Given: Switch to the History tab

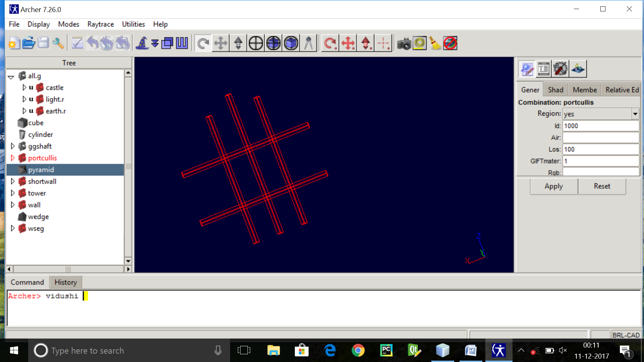Looking at the screenshot, I should click(66, 282).
